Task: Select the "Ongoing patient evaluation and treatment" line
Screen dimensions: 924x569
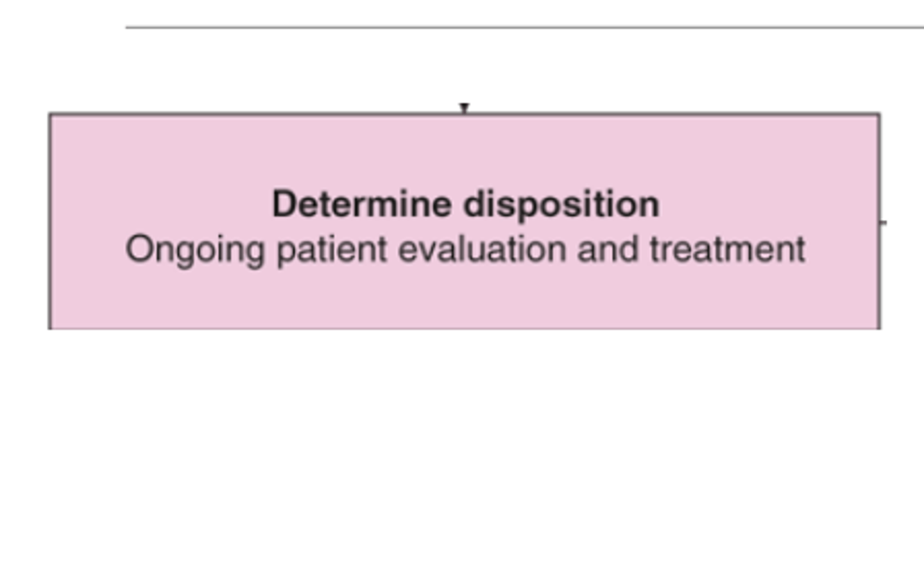Action: pos(465,250)
